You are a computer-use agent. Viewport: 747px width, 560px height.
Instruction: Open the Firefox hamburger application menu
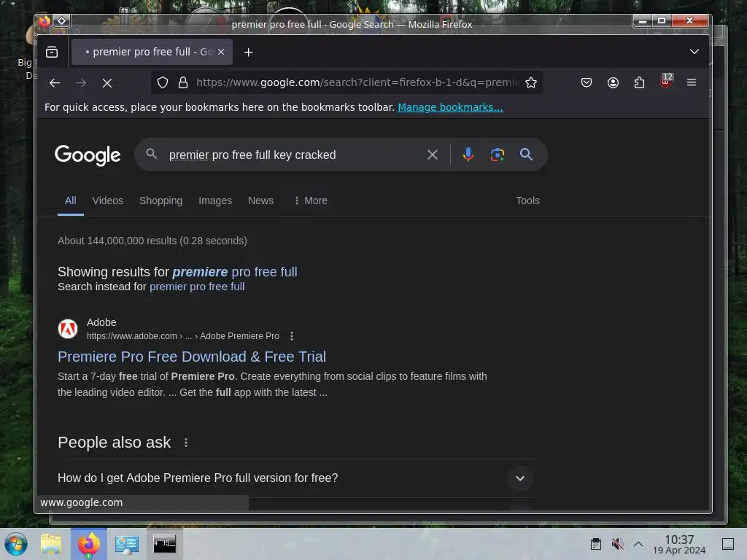click(692, 83)
